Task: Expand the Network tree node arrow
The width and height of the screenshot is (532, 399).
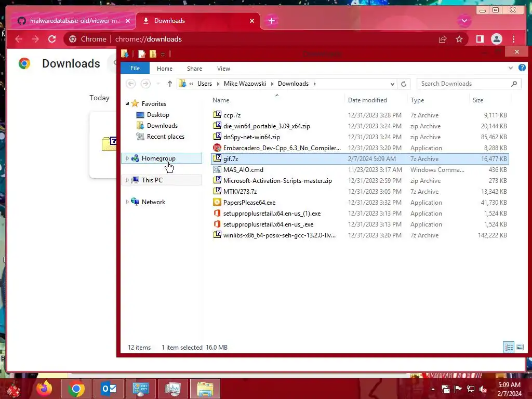Action: pyautogui.click(x=128, y=202)
